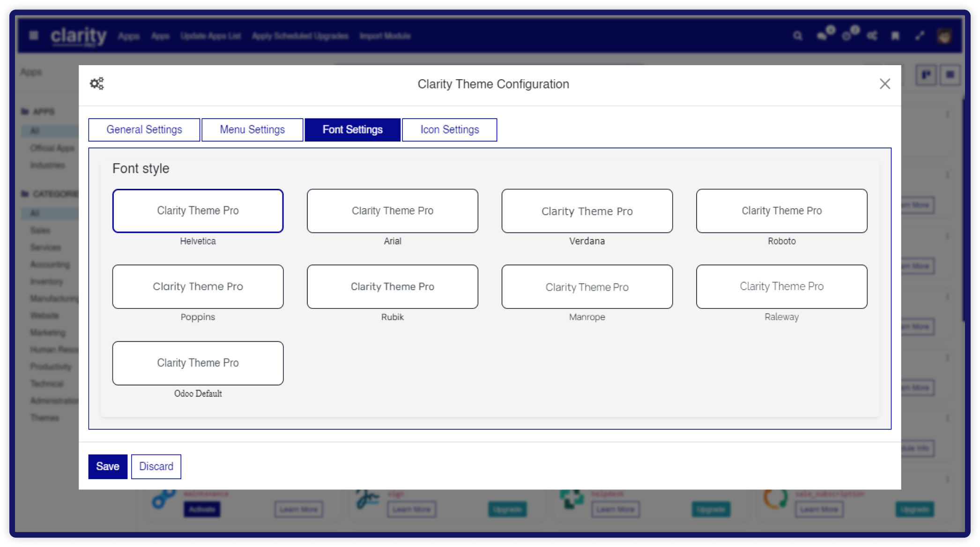Select Inventory category in sidebar
Viewport: 980px width, 547px height.
(x=46, y=281)
